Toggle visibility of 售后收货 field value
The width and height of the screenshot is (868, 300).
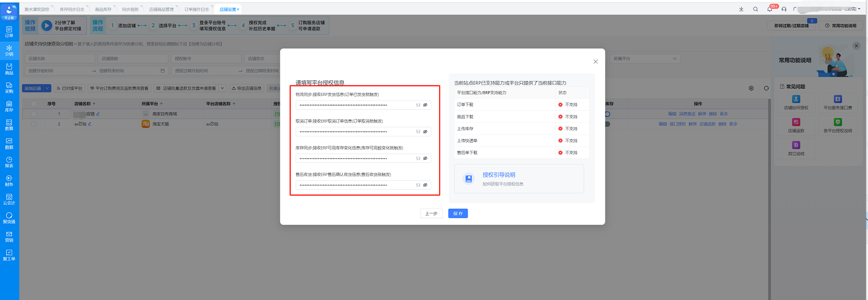point(425,185)
